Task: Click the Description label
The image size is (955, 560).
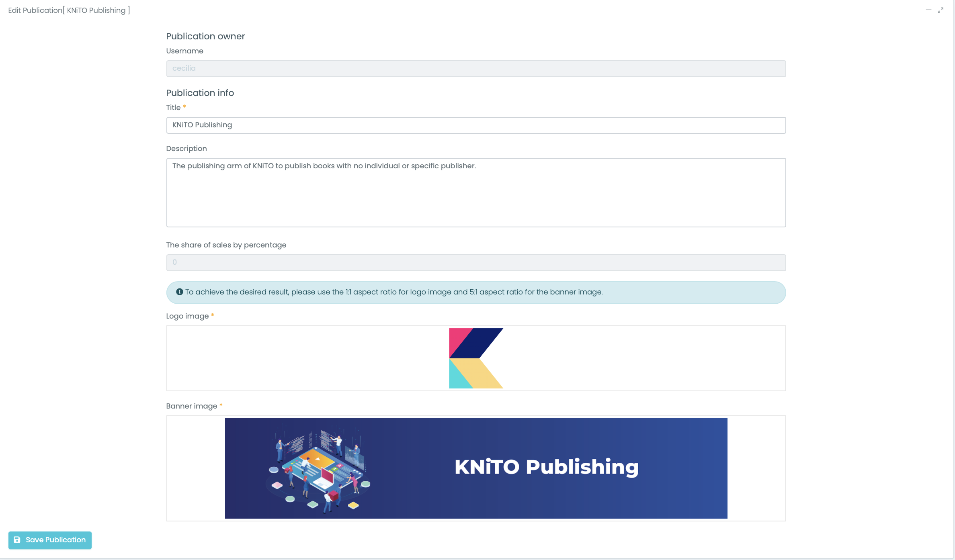Action: pyautogui.click(x=186, y=149)
